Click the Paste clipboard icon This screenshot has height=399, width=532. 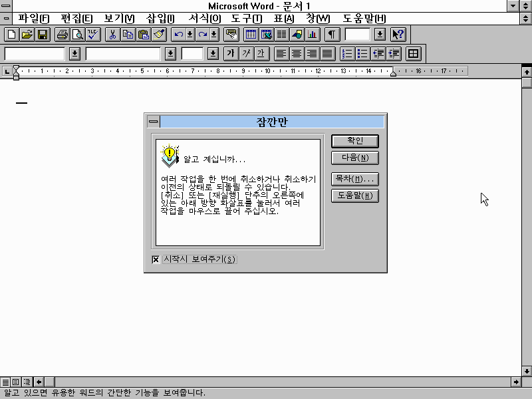pyautogui.click(x=144, y=35)
